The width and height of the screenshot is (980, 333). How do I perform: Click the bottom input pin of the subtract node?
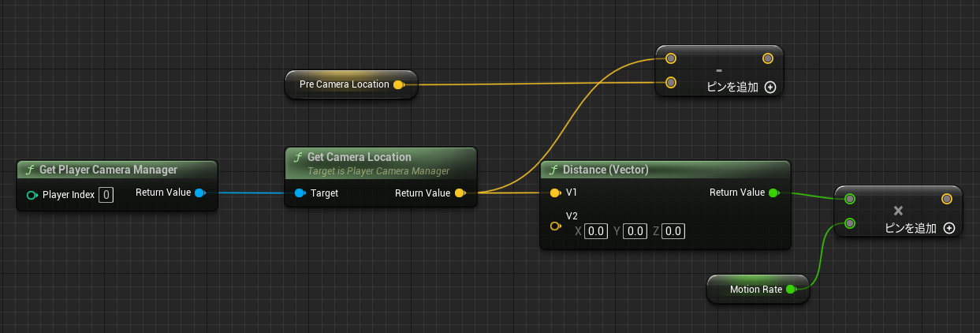(x=671, y=82)
